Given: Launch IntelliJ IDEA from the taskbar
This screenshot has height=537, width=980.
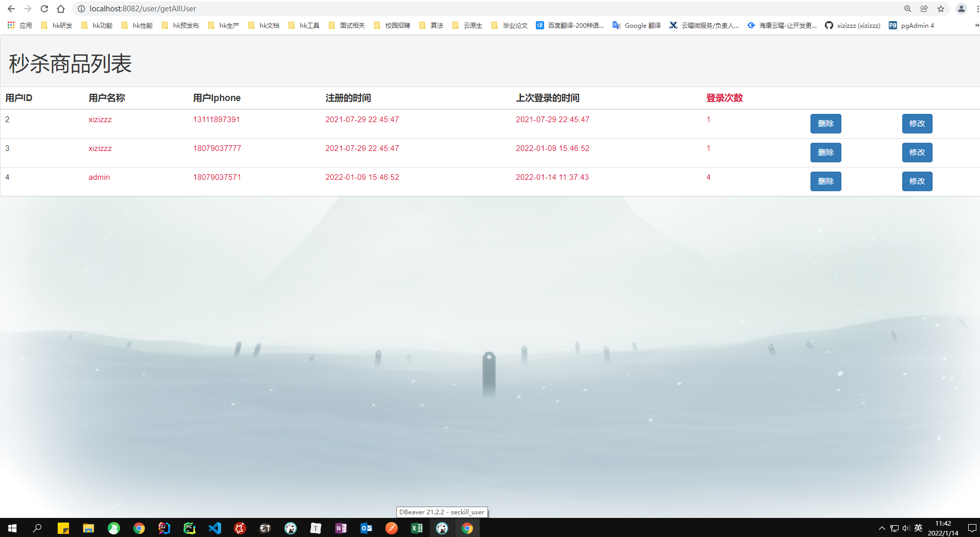Looking at the screenshot, I should [x=164, y=528].
